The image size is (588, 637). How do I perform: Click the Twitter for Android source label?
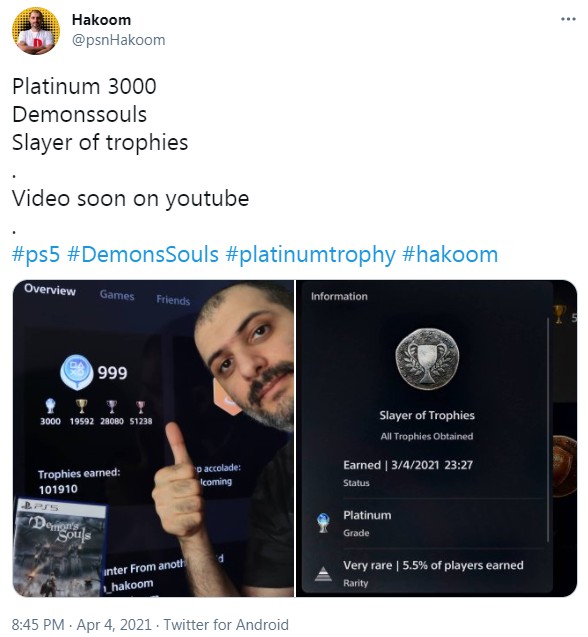(226, 624)
